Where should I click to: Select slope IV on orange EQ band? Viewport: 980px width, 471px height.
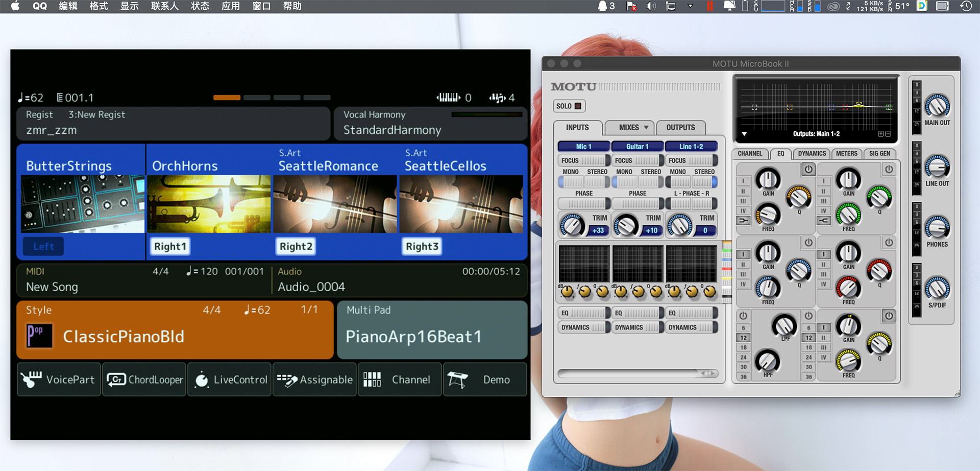[743, 210]
